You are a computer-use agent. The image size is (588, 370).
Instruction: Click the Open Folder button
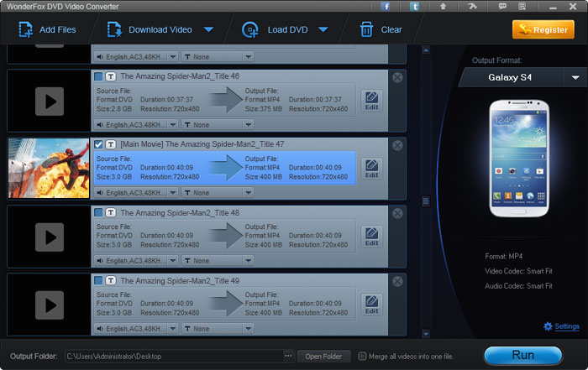point(323,357)
